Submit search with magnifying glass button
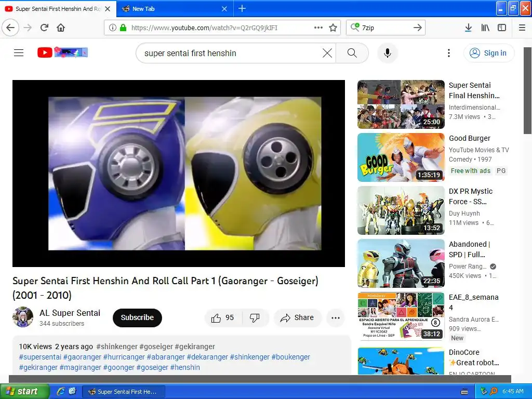The width and height of the screenshot is (532, 399). [352, 53]
